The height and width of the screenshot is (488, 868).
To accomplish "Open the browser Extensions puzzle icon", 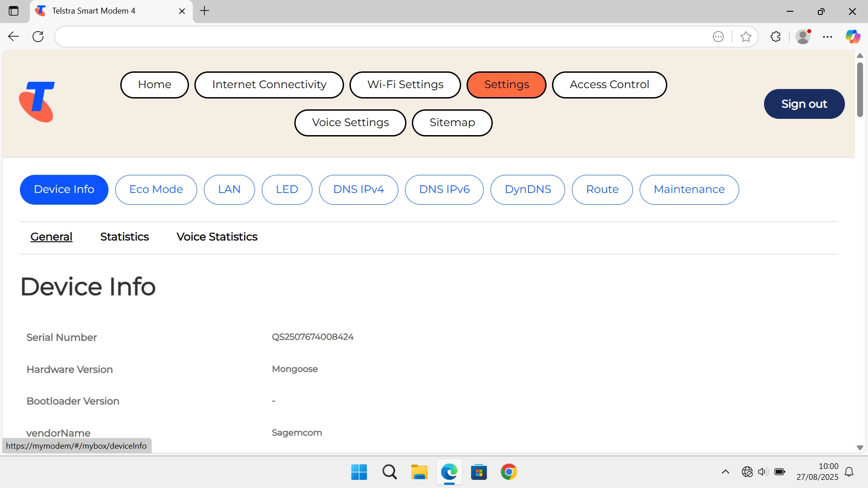I will click(x=776, y=37).
